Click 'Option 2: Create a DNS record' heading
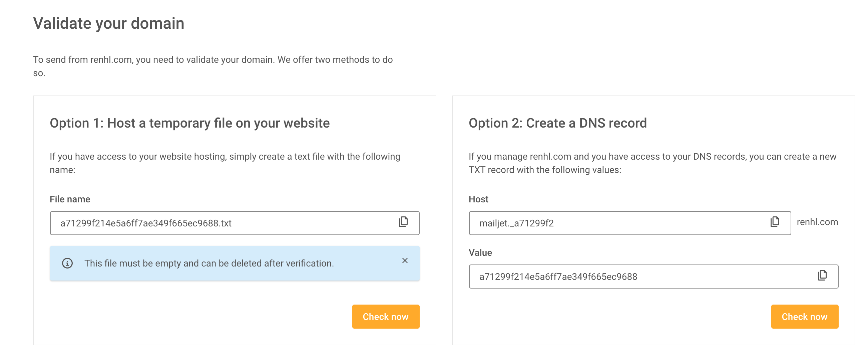Image resolution: width=868 pixels, height=354 pixels. click(558, 123)
